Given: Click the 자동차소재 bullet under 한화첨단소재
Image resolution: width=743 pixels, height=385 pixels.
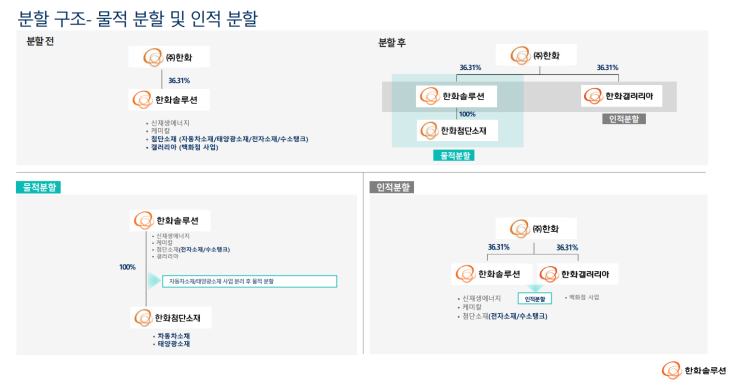Looking at the screenshot, I should coord(172,336).
